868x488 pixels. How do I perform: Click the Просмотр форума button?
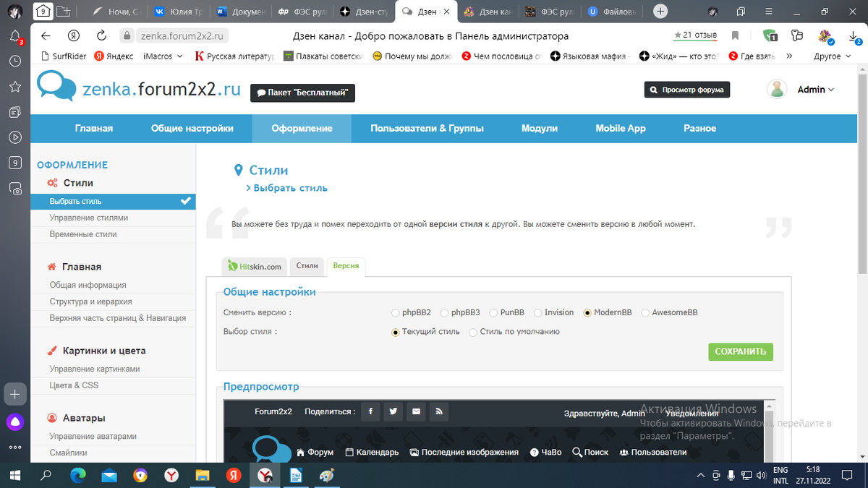[x=687, y=90]
